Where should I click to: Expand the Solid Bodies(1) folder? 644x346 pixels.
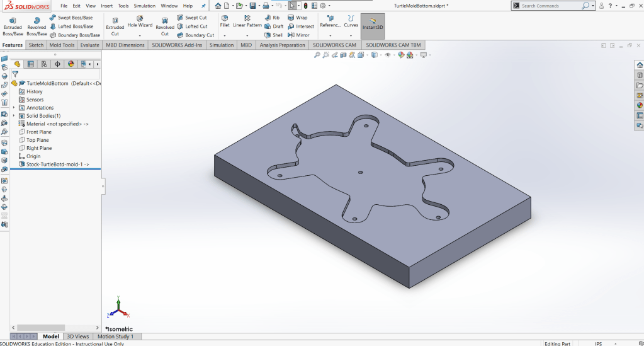[x=14, y=116]
